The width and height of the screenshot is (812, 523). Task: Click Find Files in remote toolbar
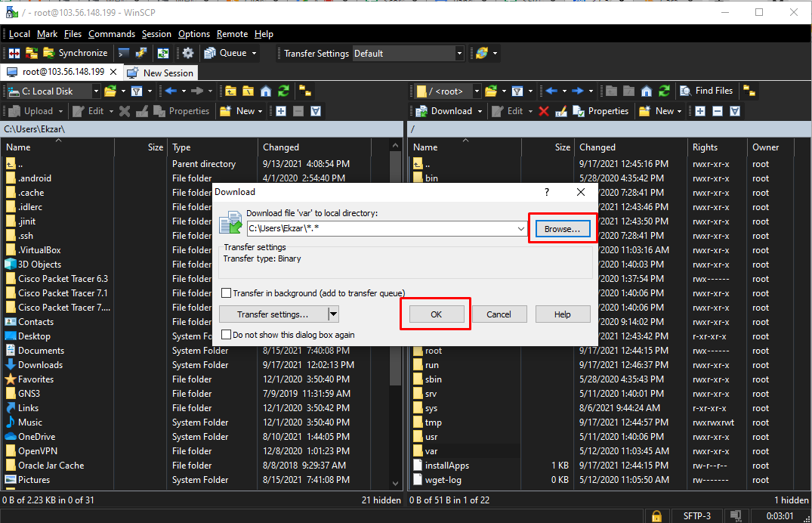click(x=707, y=91)
